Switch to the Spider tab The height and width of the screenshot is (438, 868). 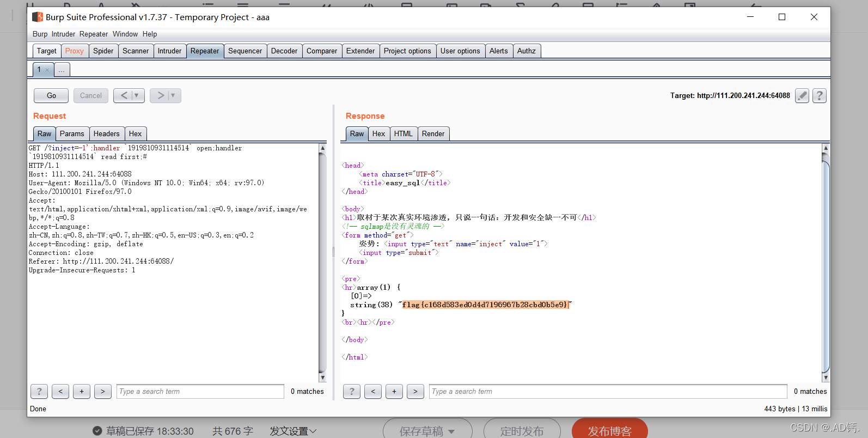(103, 51)
